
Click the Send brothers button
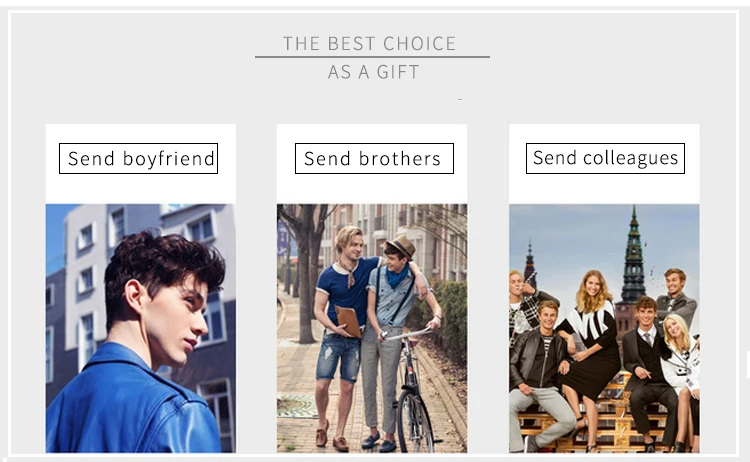(x=374, y=158)
